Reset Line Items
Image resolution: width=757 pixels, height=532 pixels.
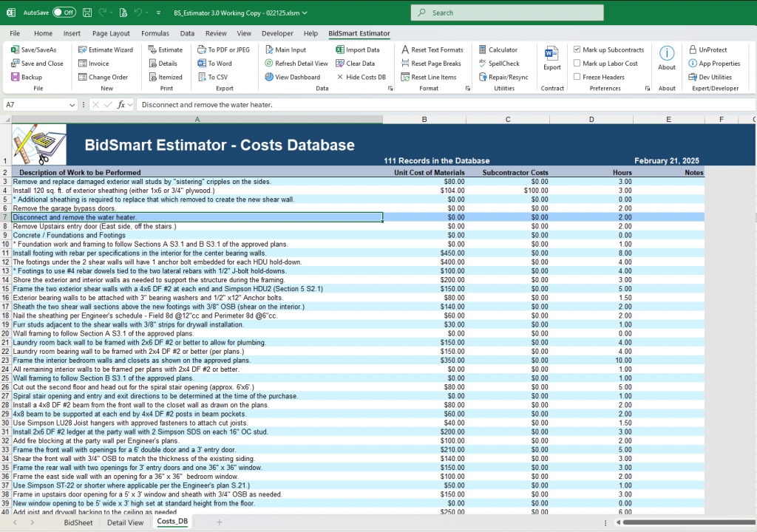tap(429, 77)
